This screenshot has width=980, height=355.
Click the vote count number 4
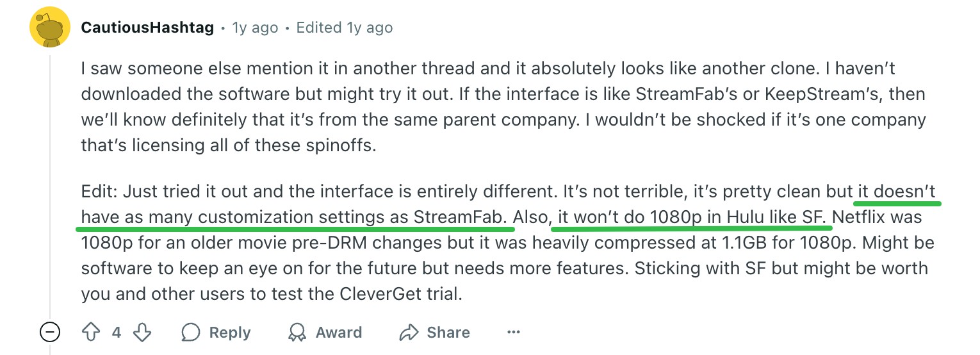(x=117, y=332)
